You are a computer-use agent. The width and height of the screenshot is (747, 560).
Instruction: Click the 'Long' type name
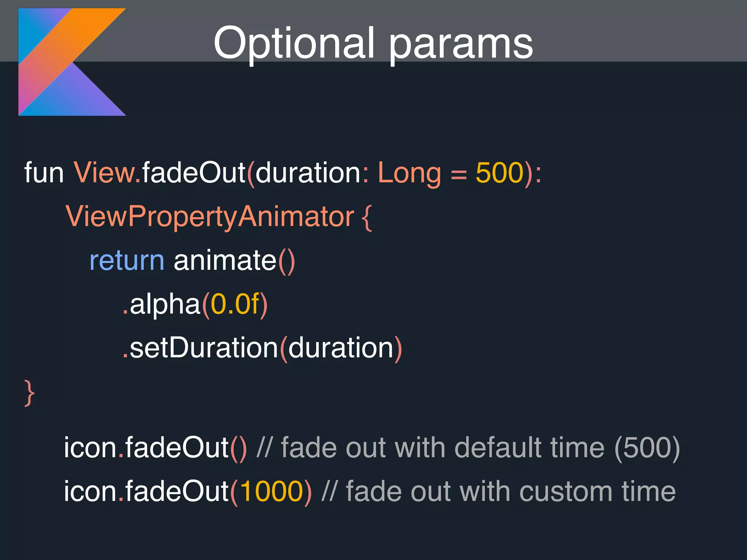pos(409,173)
